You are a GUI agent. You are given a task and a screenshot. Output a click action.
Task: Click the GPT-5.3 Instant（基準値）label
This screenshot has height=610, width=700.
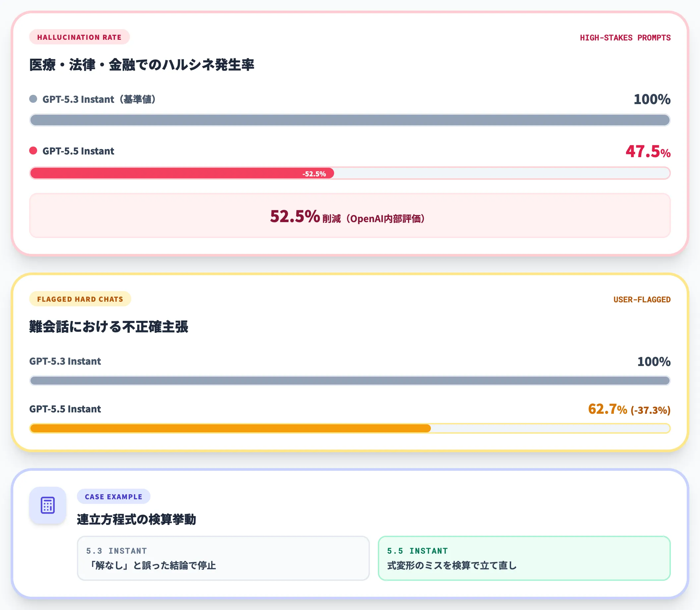click(x=100, y=99)
